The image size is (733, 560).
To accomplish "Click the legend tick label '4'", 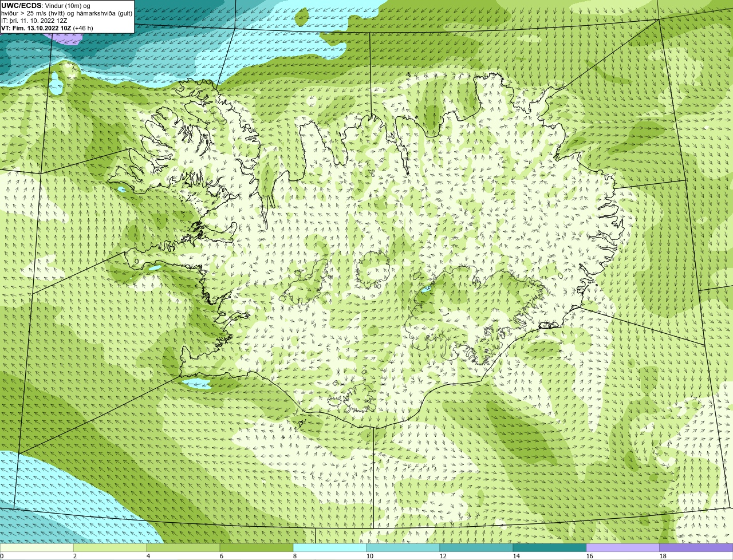I will click(148, 556).
